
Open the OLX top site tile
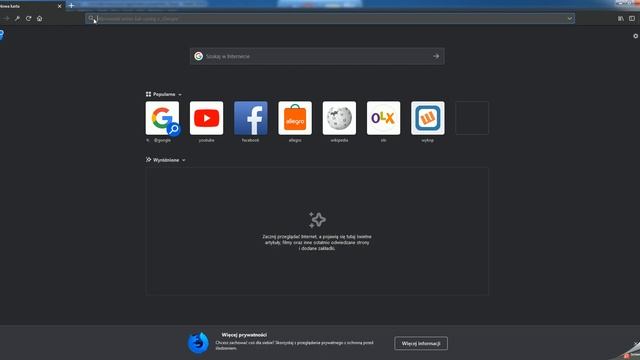tap(384, 118)
